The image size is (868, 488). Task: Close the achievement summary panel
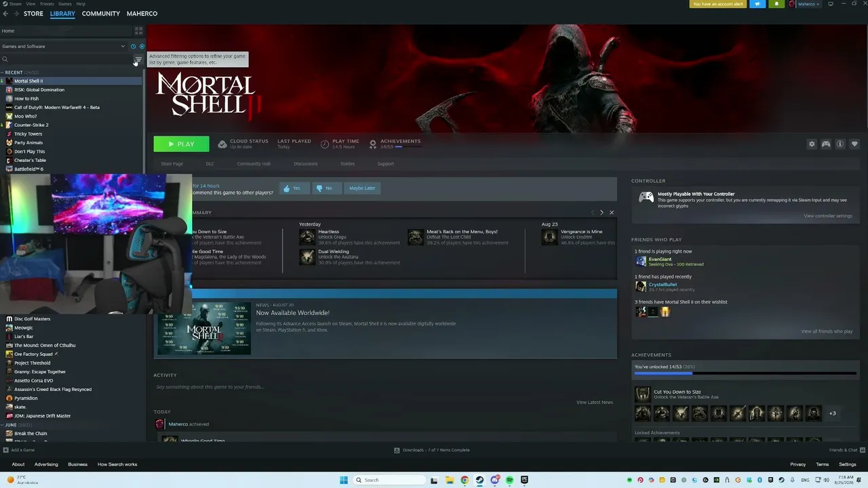[612, 213]
